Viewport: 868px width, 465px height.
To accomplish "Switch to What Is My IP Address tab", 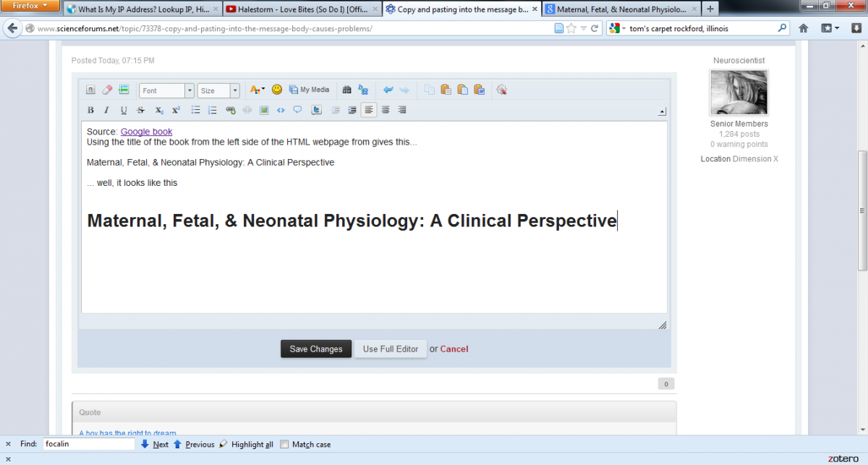I will click(139, 9).
